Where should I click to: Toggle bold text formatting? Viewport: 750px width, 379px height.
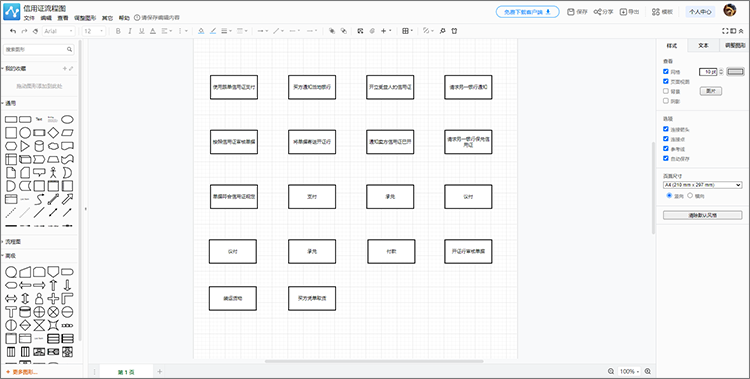click(x=118, y=31)
